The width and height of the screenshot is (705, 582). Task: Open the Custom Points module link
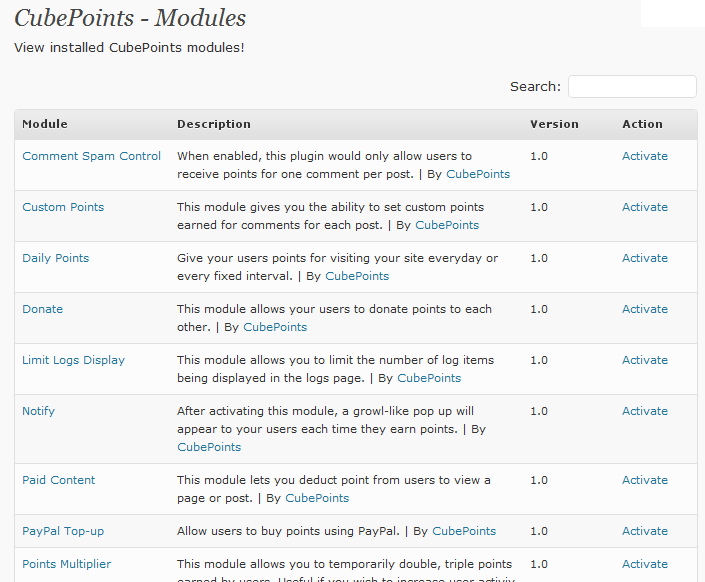63,207
